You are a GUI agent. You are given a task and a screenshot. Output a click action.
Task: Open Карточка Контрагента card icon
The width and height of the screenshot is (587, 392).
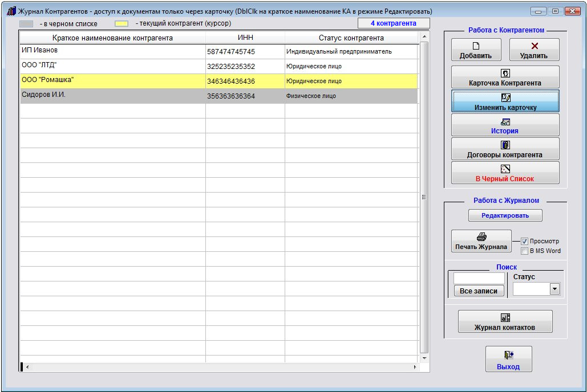[x=505, y=73]
